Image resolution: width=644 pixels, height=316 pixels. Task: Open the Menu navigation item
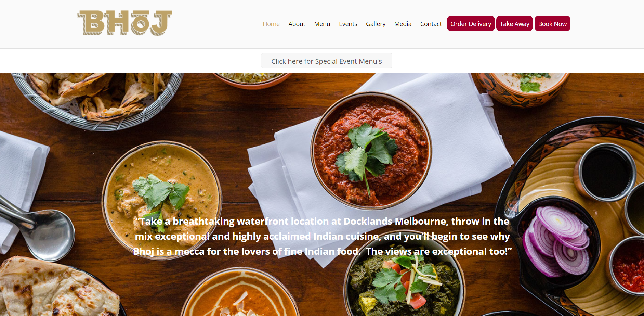pyautogui.click(x=322, y=24)
